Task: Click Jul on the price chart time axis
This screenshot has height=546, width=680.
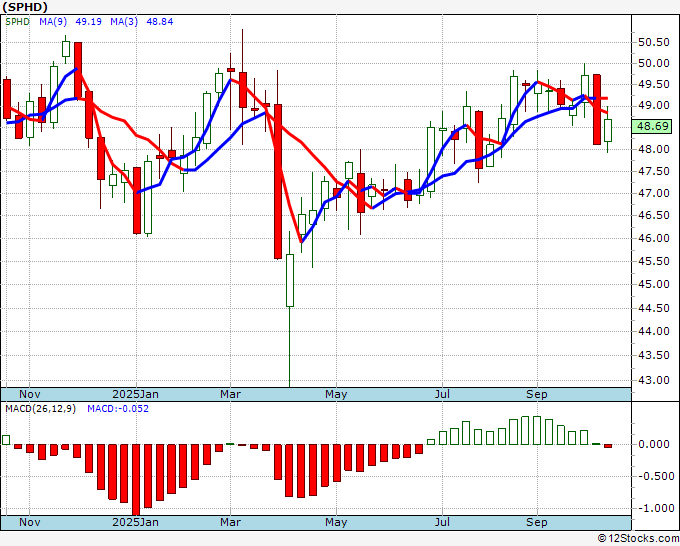Action: tap(442, 394)
